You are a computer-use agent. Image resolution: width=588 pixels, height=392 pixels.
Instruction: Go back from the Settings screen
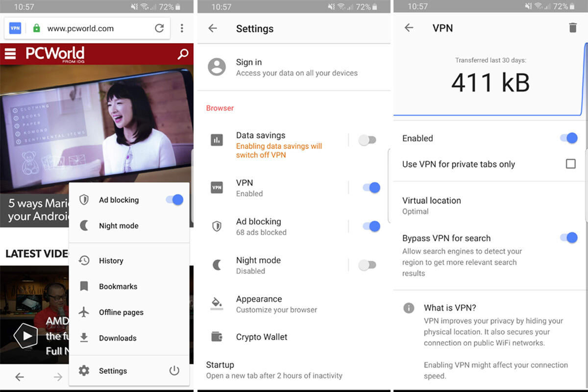(213, 28)
